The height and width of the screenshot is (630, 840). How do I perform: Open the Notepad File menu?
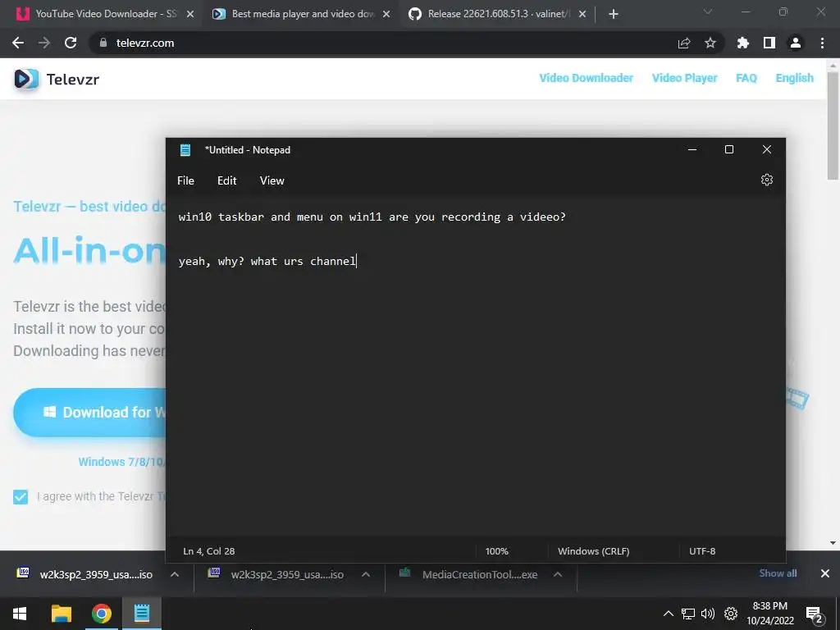(185, 181)
